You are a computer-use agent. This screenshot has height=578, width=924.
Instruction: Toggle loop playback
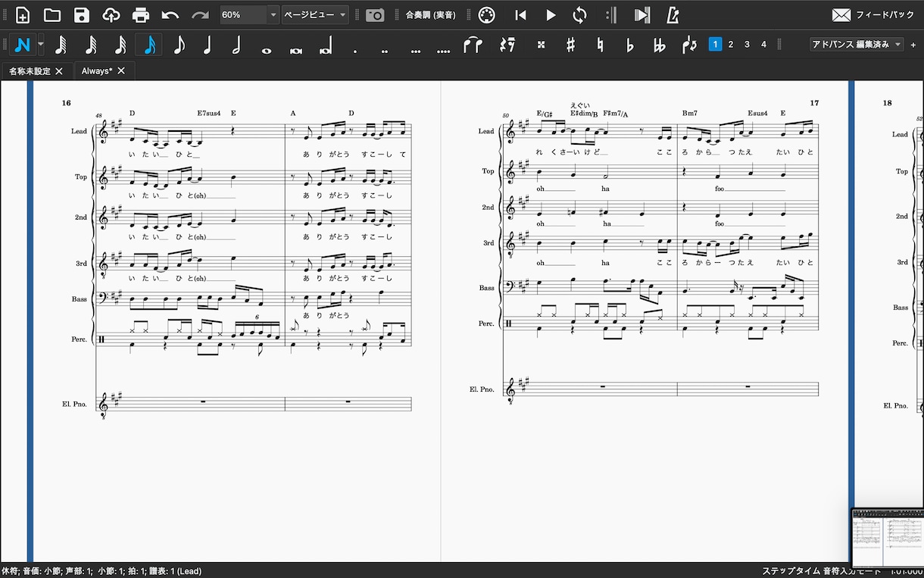point(580,14)
